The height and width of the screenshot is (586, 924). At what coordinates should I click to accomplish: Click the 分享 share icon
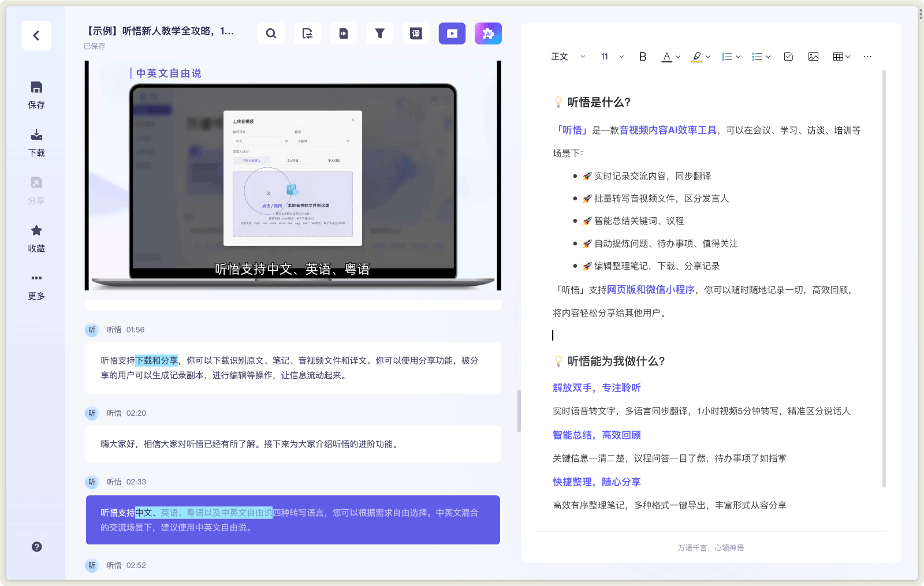[x=36, y=182]
